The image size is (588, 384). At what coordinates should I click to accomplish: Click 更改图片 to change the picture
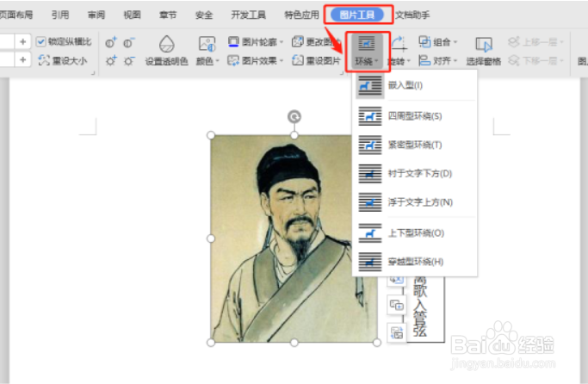coord(316,41)
